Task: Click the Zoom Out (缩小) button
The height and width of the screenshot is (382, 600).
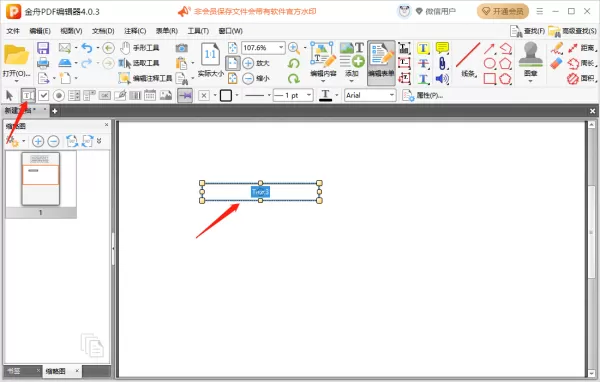Action: (x=256, y=78)
